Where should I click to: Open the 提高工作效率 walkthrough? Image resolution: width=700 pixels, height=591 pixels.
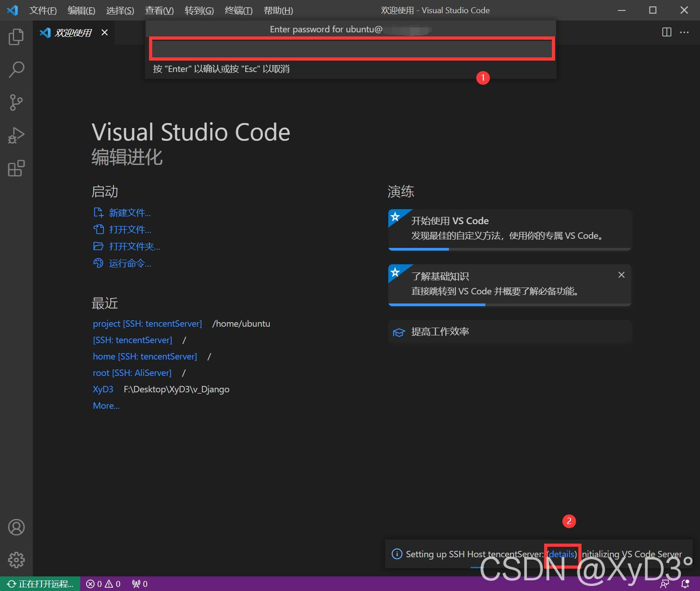tap(510, 332)
